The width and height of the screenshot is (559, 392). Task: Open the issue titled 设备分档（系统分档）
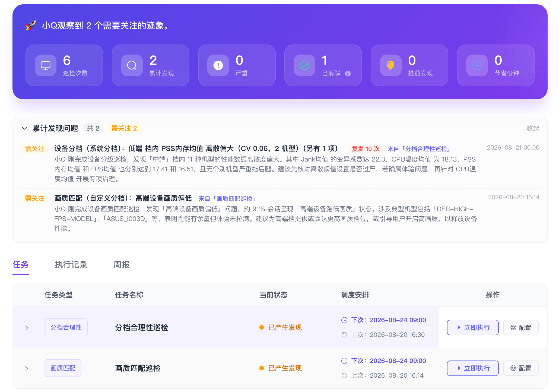point(196,148)
